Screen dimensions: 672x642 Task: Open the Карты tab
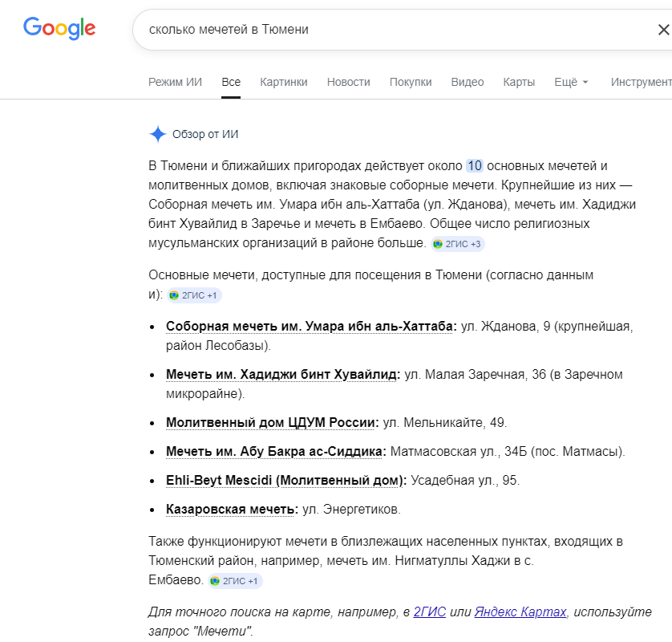[x=519, y=82]
